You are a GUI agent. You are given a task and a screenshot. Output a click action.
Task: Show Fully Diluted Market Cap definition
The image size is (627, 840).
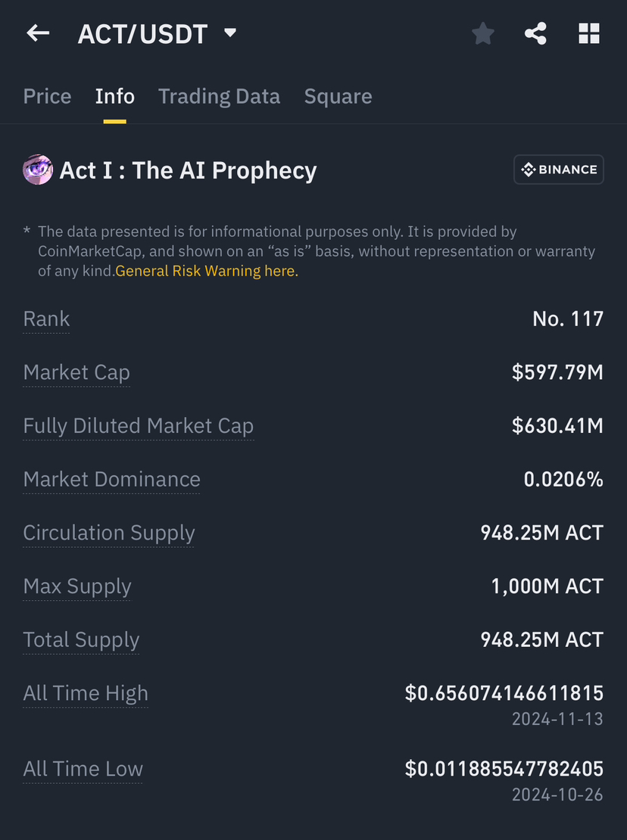(x=138, y=426)
